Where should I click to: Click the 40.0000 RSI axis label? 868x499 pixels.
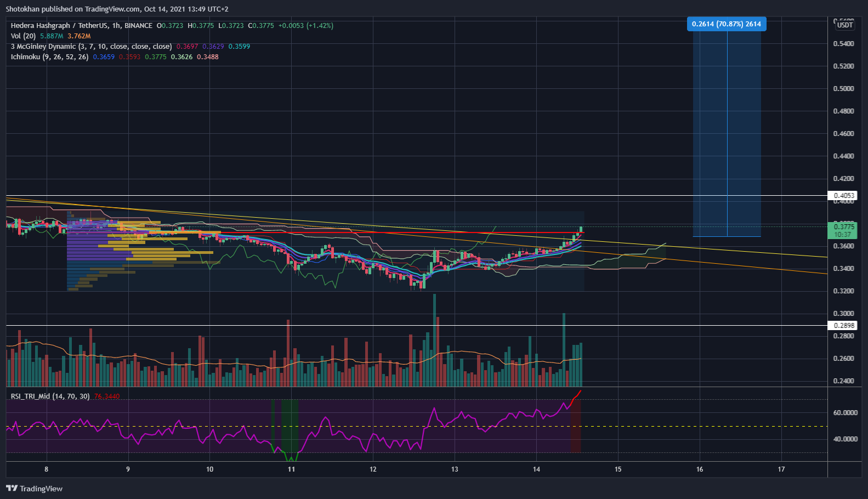846,439
